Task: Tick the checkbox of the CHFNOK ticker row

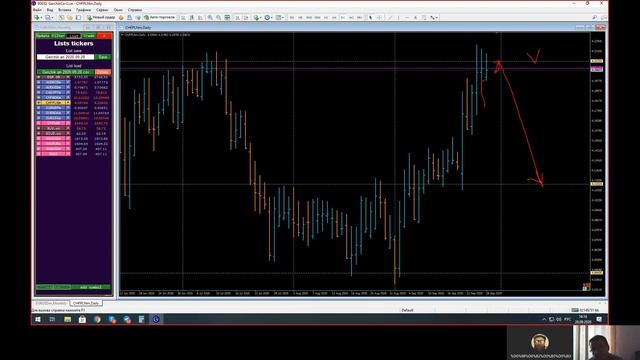Action: (39, 98)
